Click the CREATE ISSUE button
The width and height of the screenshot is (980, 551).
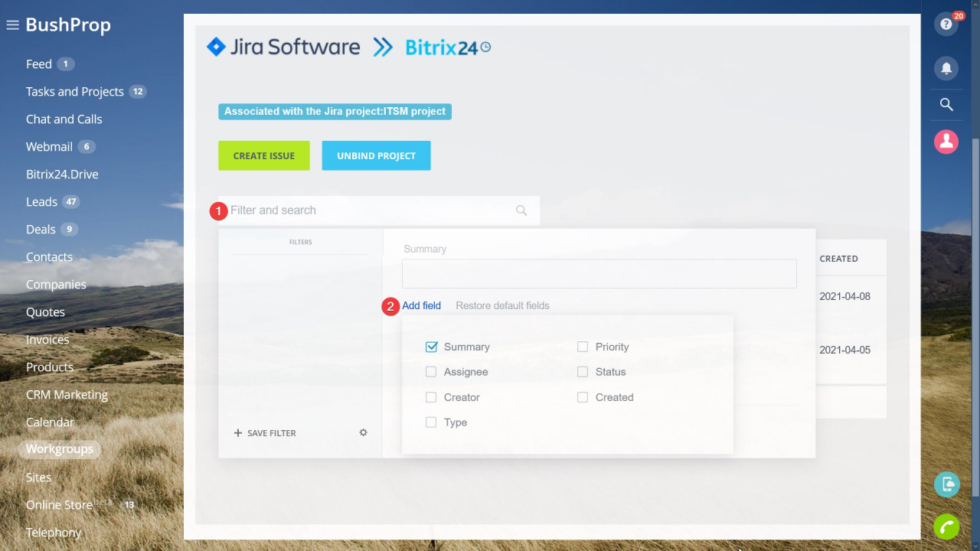264,155
